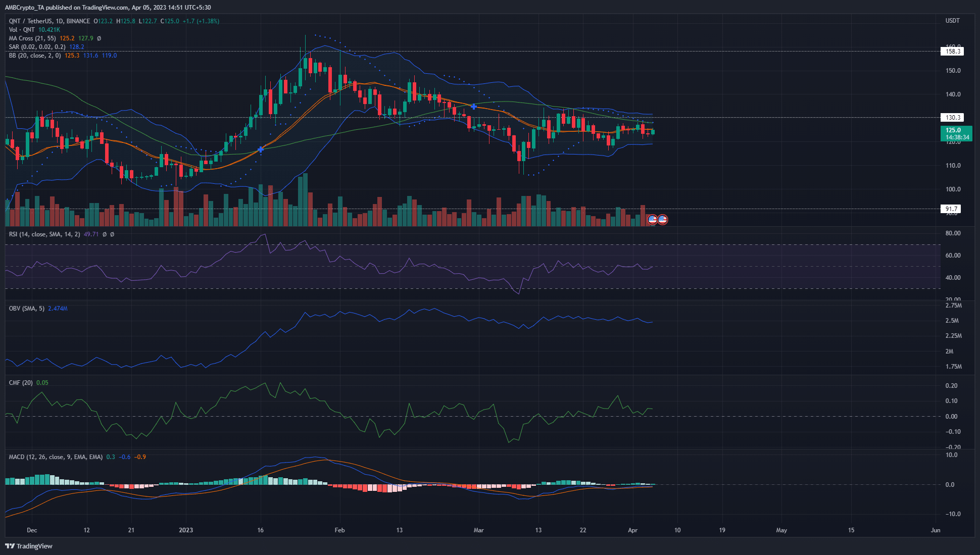Viewport: 980px width, 555px height.
Task: Click the 60.00 level on RSI scale
Action: [953, 256]
